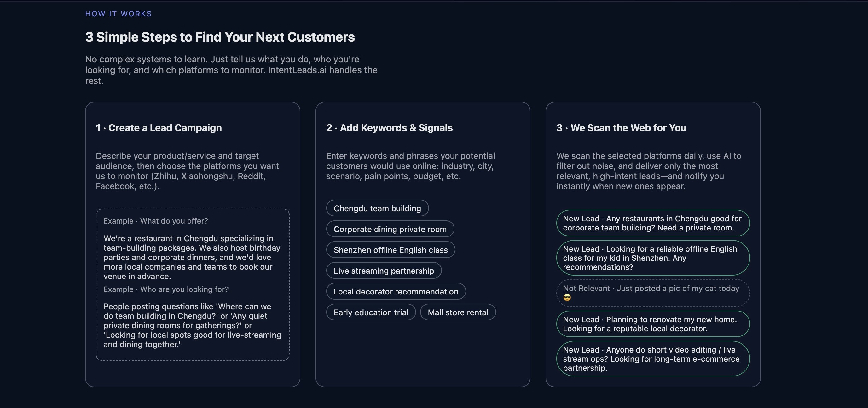The height and width of the screenshot is (408, 868).
Task: Select the home renovation decorator lead card
Action: pos(653,324)
